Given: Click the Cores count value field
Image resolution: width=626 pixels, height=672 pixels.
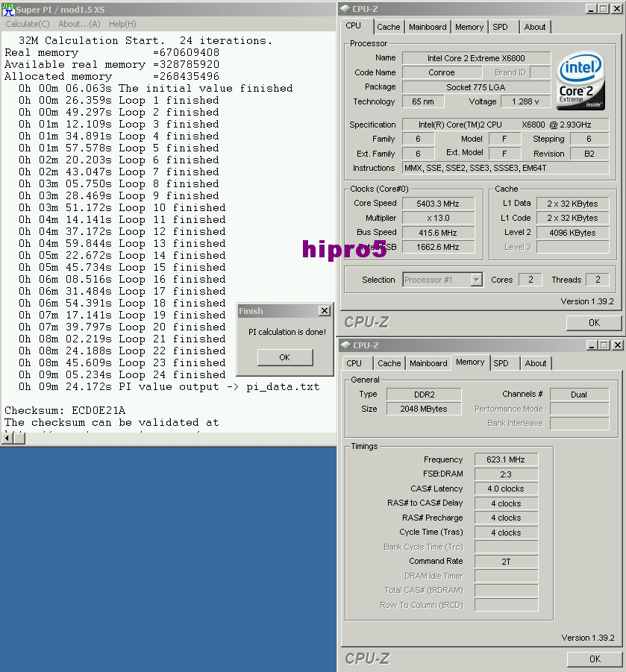Looking at the screenshot, I should 530,280.
